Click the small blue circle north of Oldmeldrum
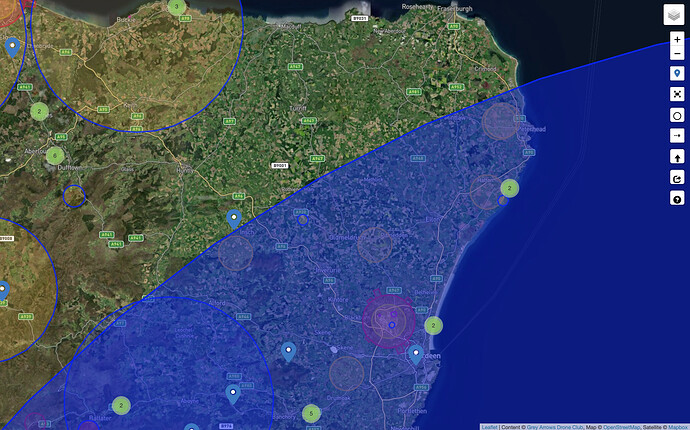 (303, 220)
